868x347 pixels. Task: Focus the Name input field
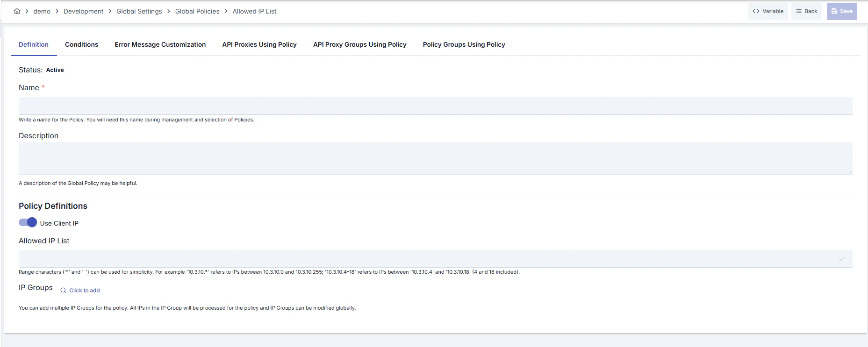(436, 106)
